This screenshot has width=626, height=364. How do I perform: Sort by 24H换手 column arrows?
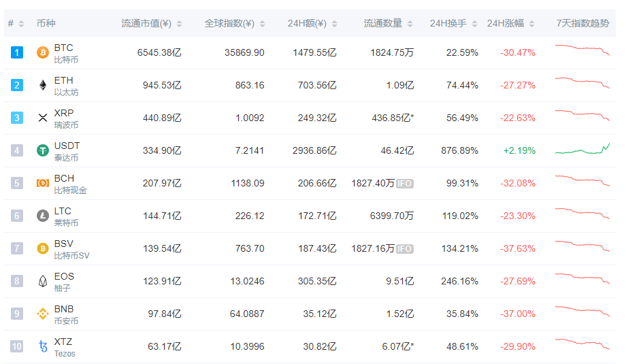(475, 24)
